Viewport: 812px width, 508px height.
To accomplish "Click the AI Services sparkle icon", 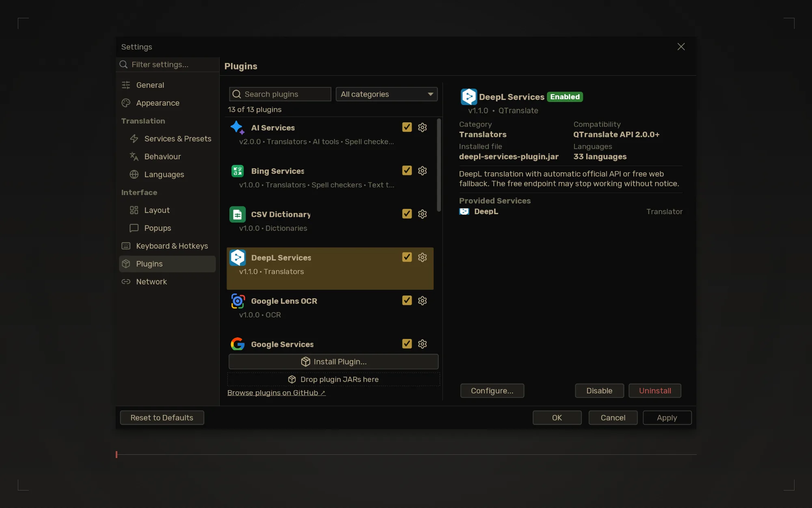I will (x=238, y=128).
